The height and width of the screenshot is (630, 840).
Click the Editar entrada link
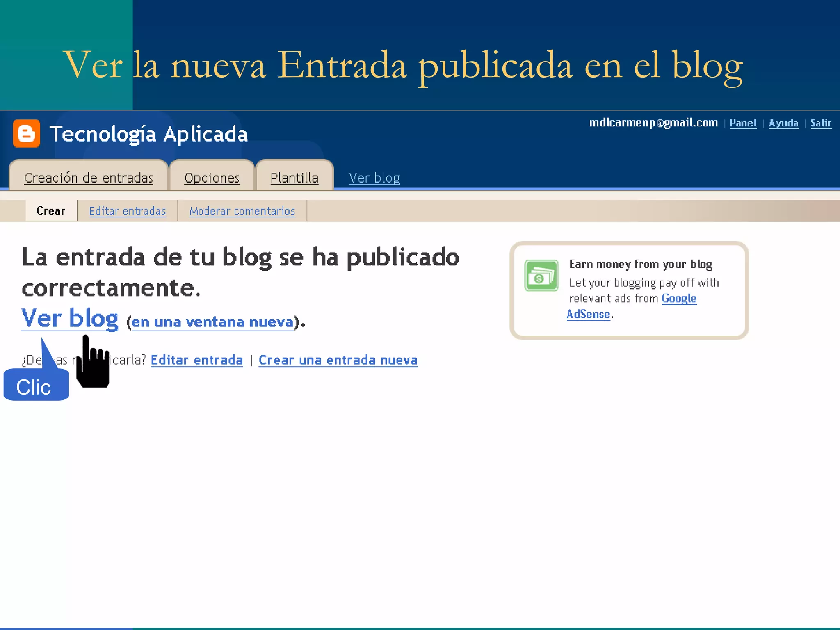(x=197, y=360)
